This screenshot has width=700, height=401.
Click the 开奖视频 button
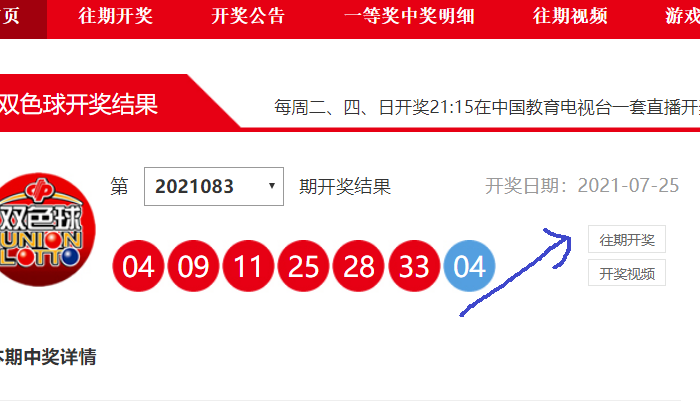[x=627, y=273]
